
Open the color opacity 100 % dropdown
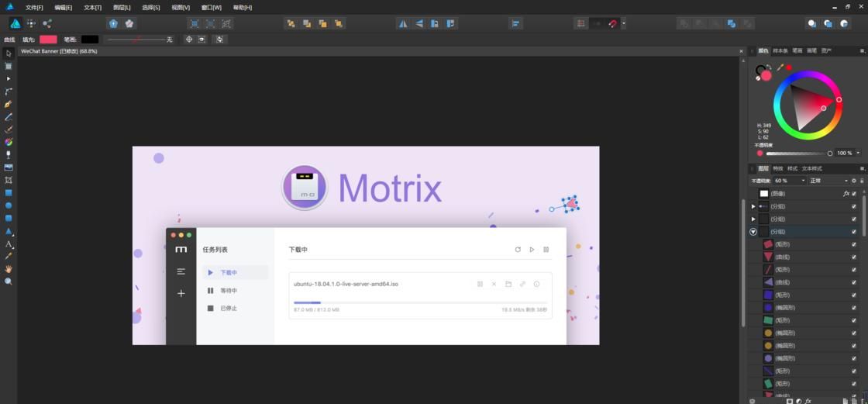click(858, 153)
